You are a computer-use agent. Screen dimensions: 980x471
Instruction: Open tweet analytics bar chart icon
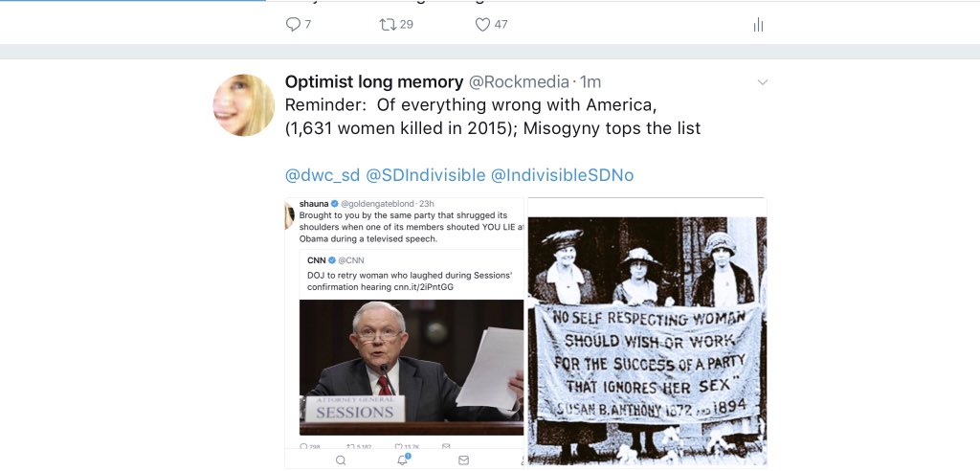[758, 25]
